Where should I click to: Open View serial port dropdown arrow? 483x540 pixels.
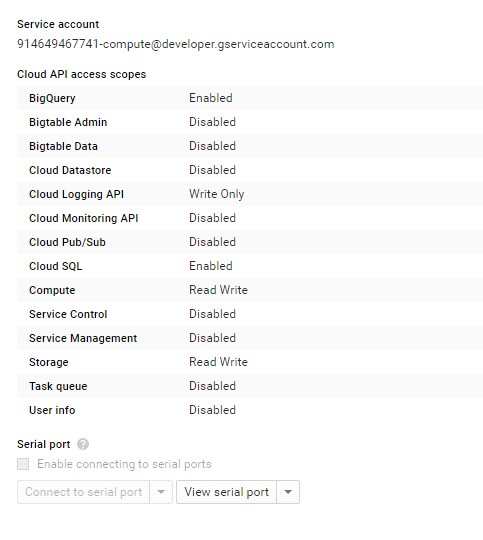coord(288,492)
